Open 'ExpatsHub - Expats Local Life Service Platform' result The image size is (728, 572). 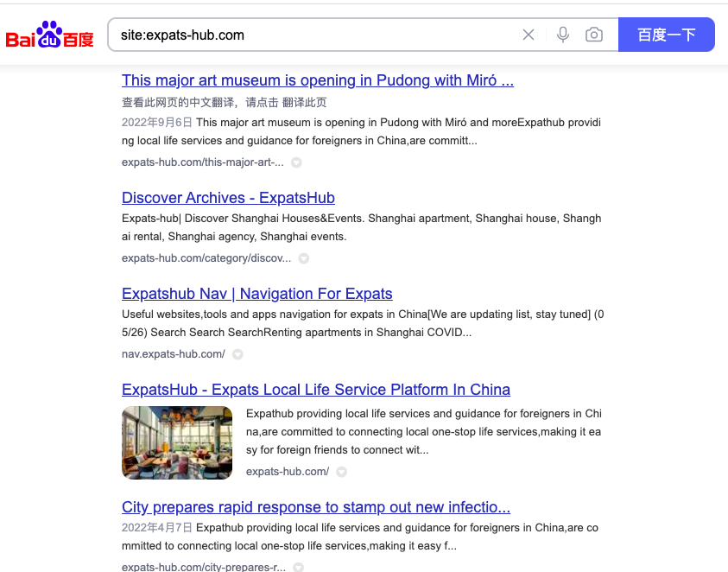click(316, 390)
